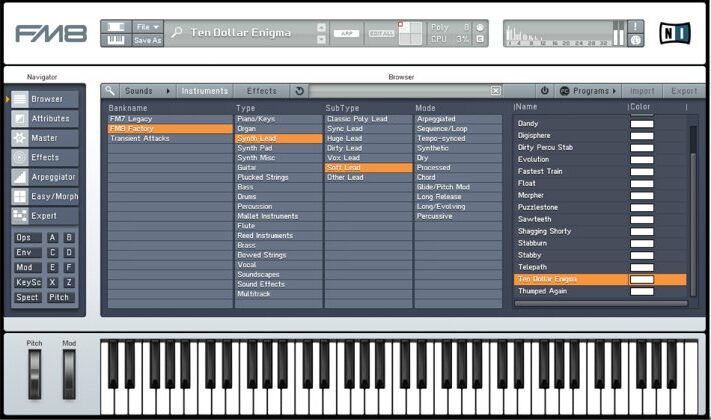
Task: Select operator A in the Expert section
Action: point(53,238)
